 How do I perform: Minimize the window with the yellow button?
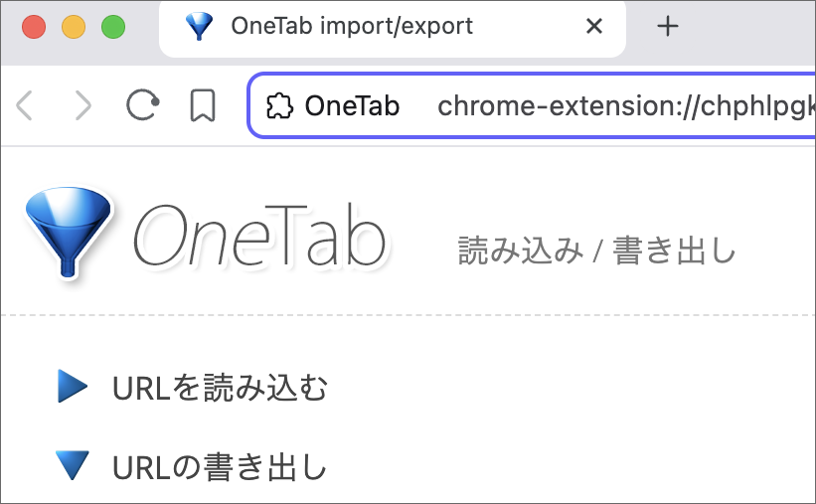click(74, 27)
